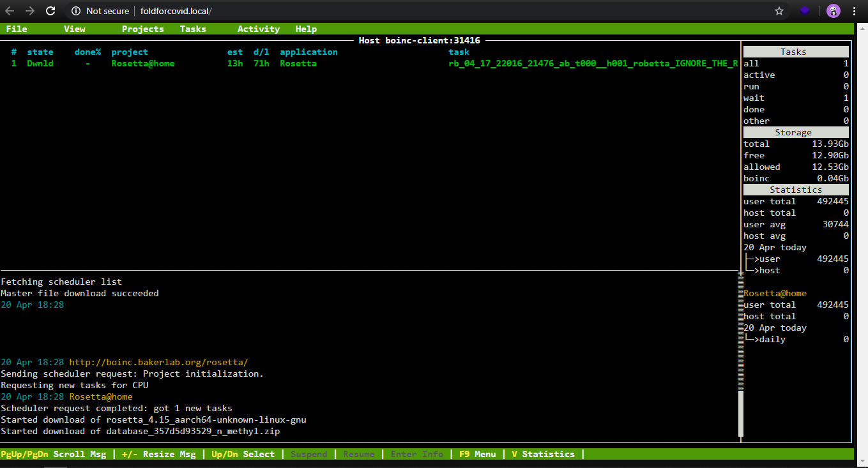Open the Projects menu
This screenshot has width=868, height=468.
pyautogui.click(x=143, y=29)
